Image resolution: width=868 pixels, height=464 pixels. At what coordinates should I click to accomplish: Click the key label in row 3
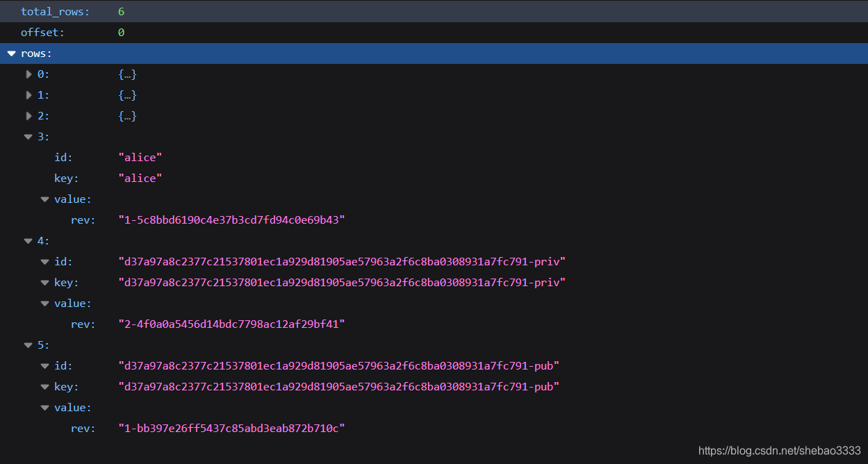pos(67,179)
